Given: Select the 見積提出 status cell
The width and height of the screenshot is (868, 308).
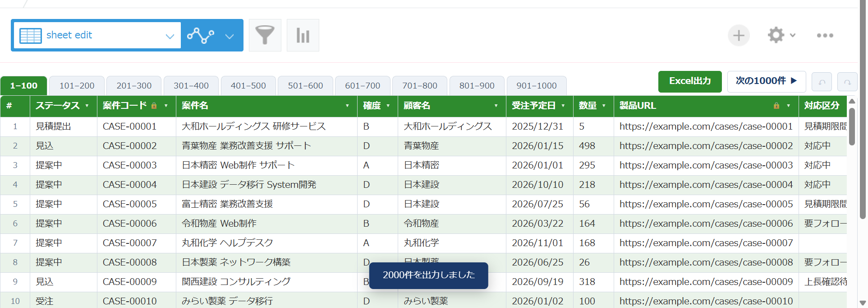Looking at the screenshot, I should click(64, 126).
